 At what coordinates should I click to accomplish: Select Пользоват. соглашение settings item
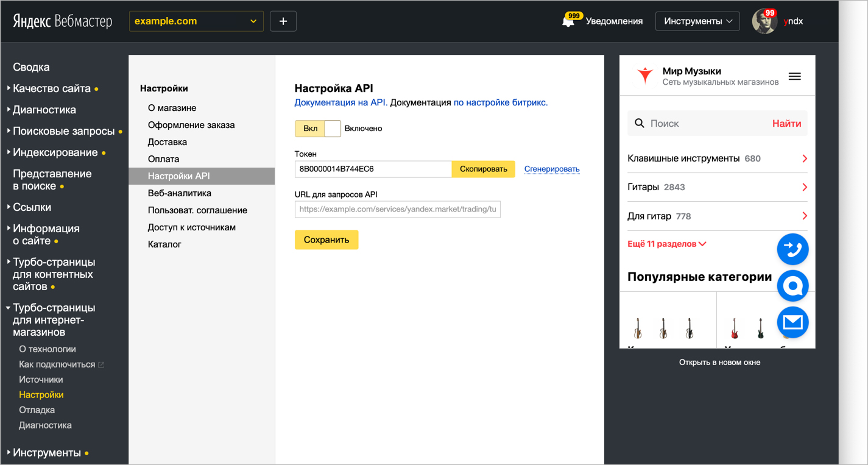tap(198, 210)
